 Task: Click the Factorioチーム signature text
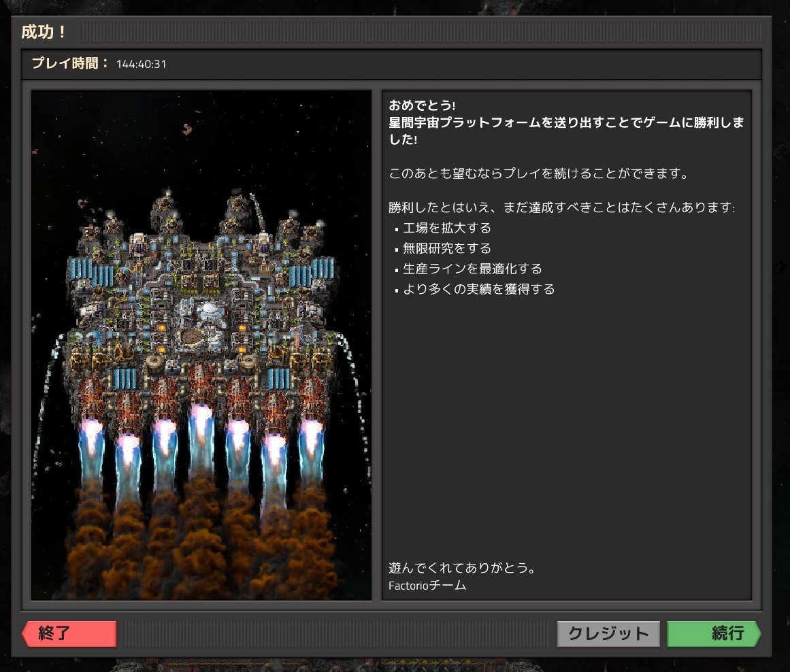pyautogui.click(x=427, y=586)
